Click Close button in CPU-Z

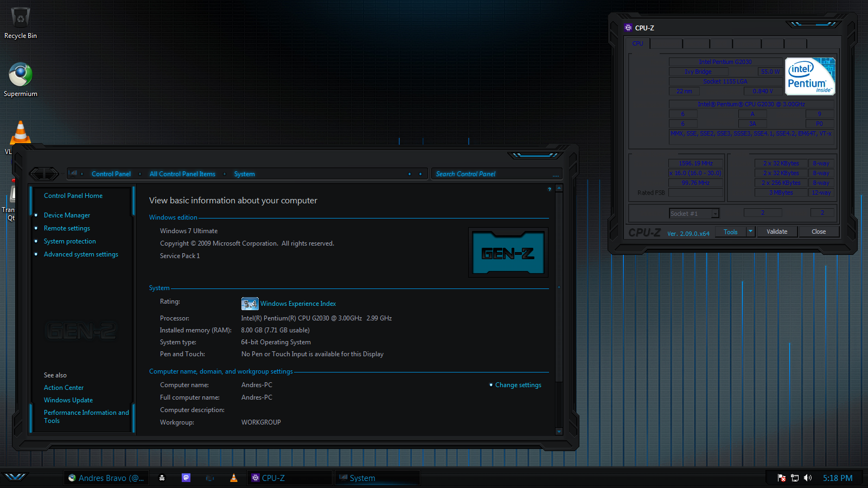pos(819,232)
